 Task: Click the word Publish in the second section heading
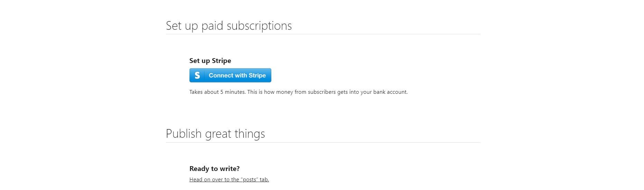point(184,134)
